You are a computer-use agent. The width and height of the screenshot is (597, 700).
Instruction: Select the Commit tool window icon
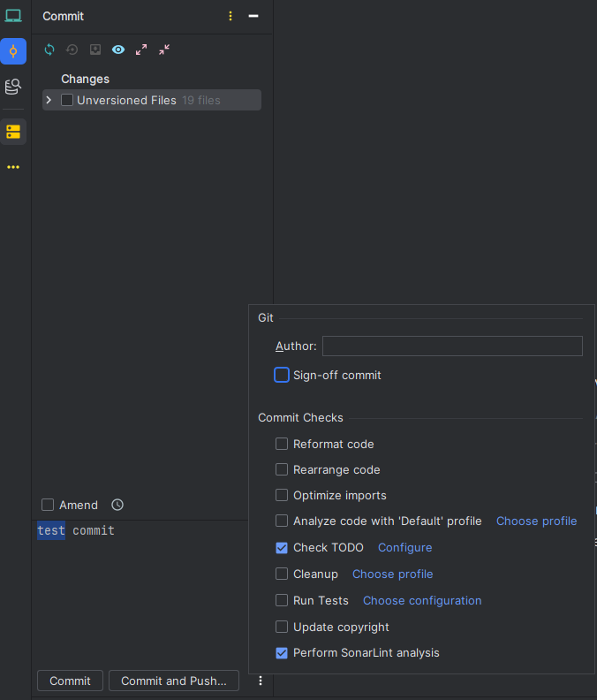point(13,51)
